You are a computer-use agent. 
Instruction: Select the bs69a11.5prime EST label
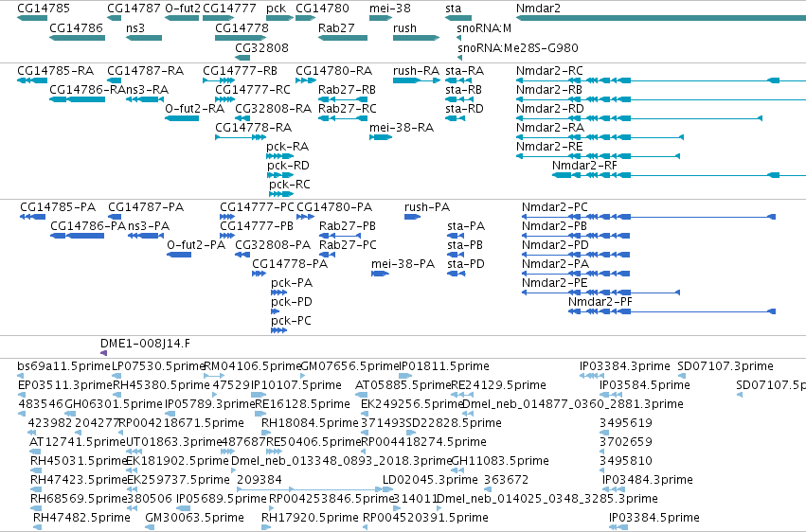63,366
